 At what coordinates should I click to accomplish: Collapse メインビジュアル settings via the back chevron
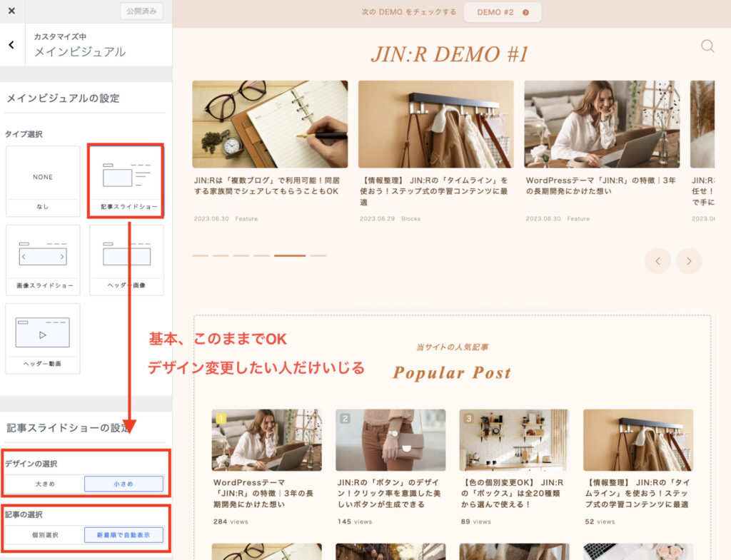(x=11, y=44)
